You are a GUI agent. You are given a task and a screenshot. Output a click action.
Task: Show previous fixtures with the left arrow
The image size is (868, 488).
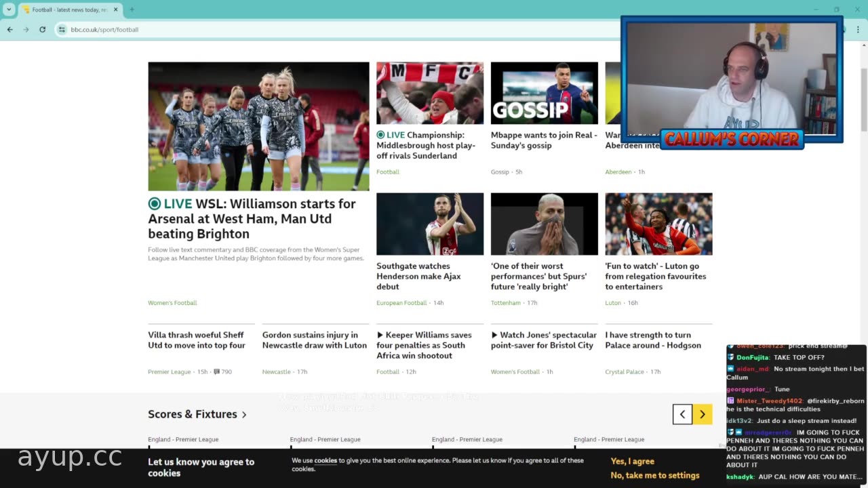(x=682, y=414)
